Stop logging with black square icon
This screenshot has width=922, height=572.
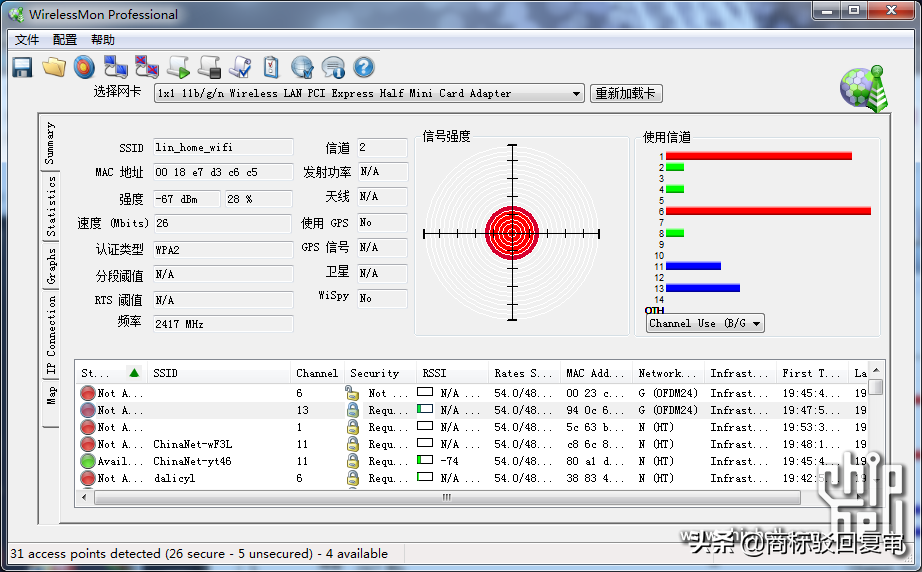209,67
